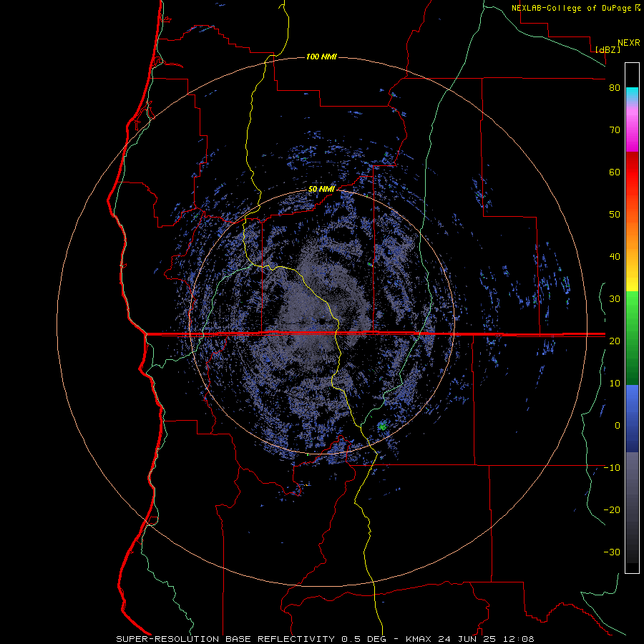Click the 10 value on the dBZ scale
The height and width of the screenshot is (644, 644).
pos(615,384)
